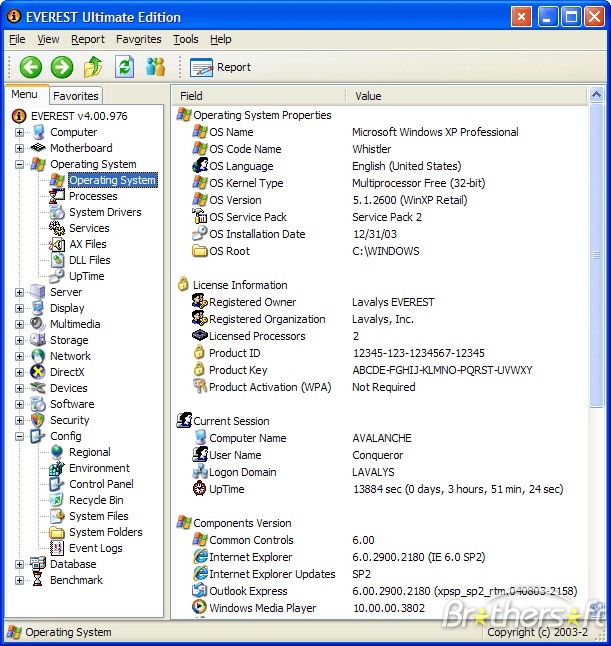611x646 pixels.
Task: Select the Registered Owner row
Action: [379, 302]
